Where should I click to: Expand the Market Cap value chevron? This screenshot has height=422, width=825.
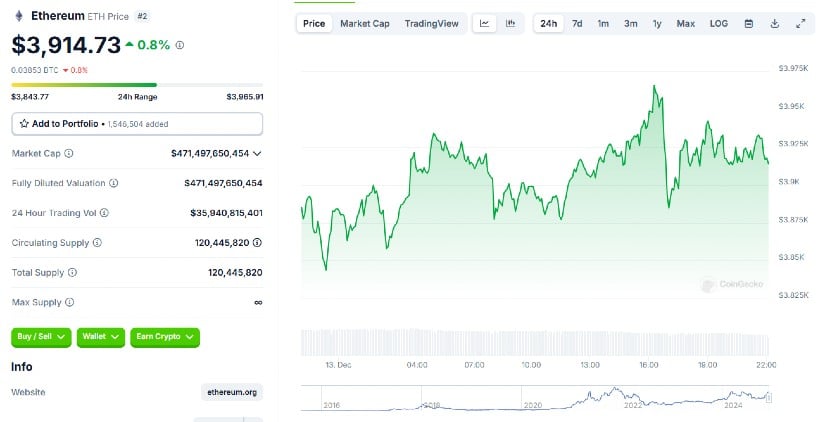pos(258,153)
